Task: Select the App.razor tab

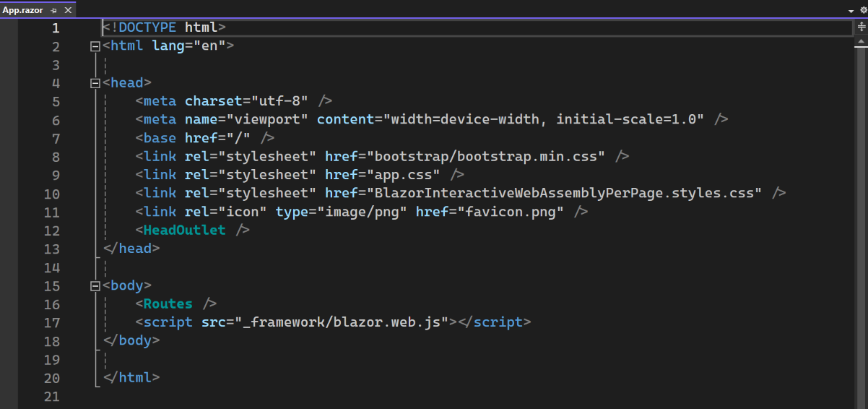Action: 22,10
